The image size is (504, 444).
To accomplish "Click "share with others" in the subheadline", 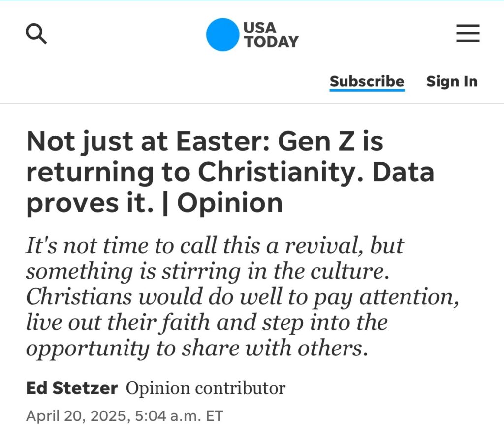I will (x=275, y=349).
